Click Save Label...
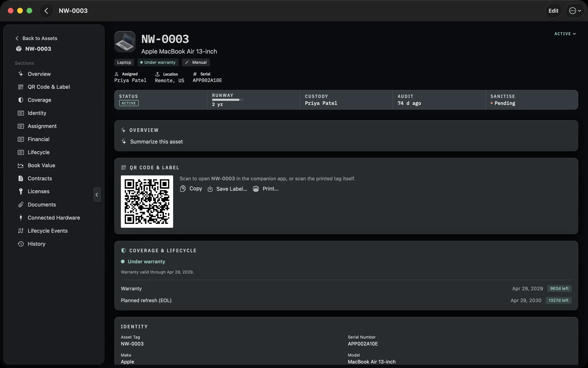Image resolution: width=588 pixels, height=368 pixels. (x=227, y=189)
